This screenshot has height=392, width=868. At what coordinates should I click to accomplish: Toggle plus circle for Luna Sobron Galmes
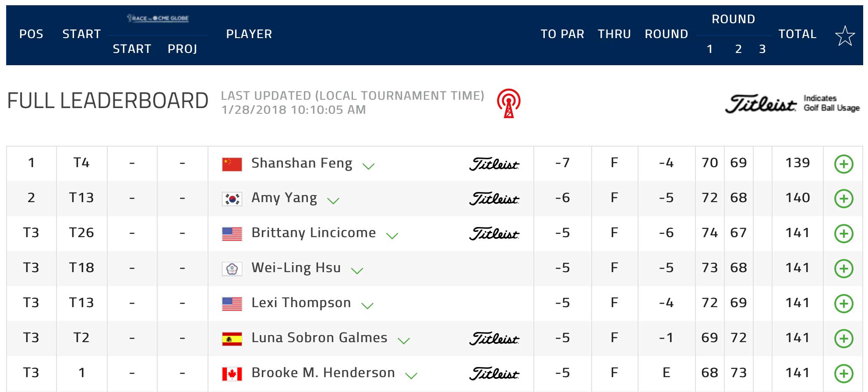[x=843, y=339]
